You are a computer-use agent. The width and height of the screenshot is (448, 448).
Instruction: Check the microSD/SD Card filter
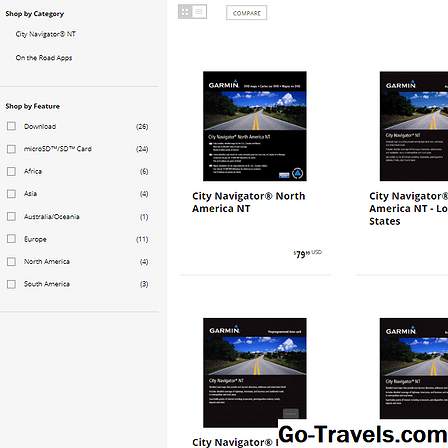[11, 149]
